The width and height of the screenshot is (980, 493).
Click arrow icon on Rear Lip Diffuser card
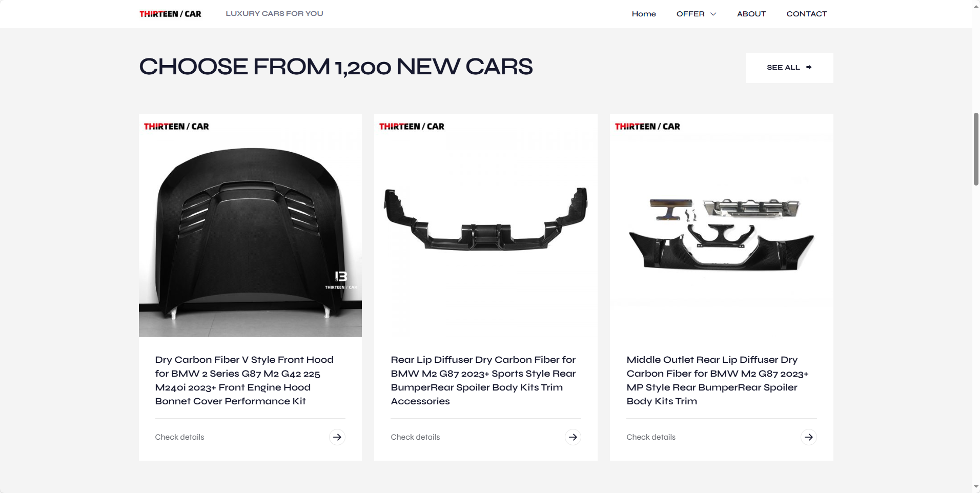[x=573, y=437]
